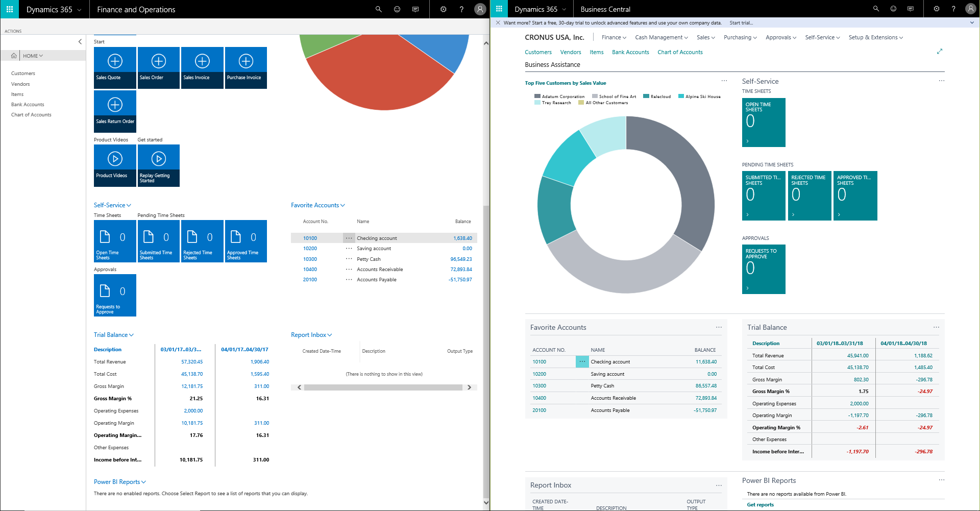Image resolution: width=980 pixels, height=511 pixels.
Task: Open Requests to Approve teal tile
Action: [764, 269]
